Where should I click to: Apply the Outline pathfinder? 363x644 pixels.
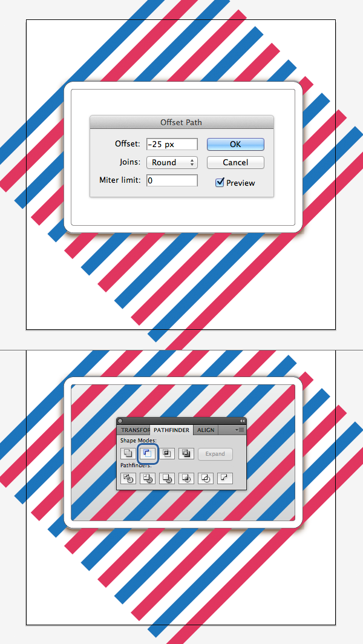206,478
